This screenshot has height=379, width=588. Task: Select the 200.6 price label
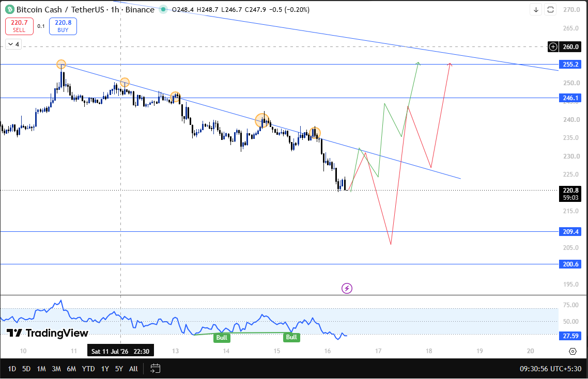point(570,264)
